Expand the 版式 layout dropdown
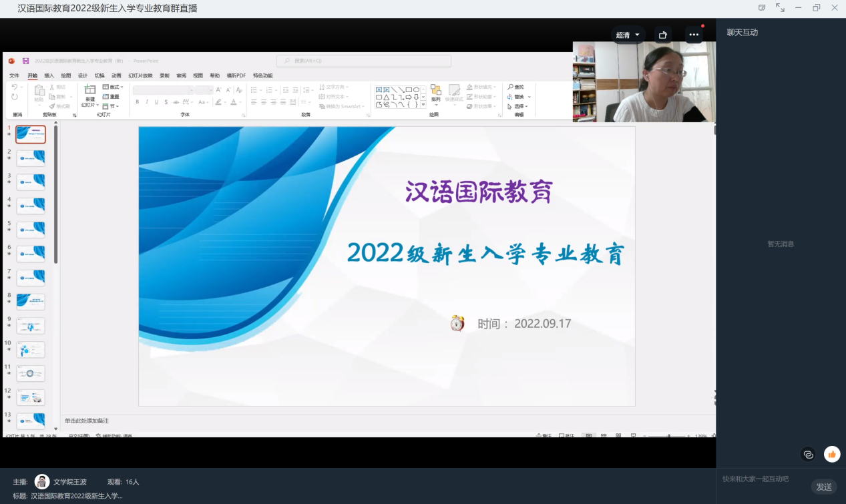The width and height of the screenshot is (846, 504). click(x=114, y=87)
